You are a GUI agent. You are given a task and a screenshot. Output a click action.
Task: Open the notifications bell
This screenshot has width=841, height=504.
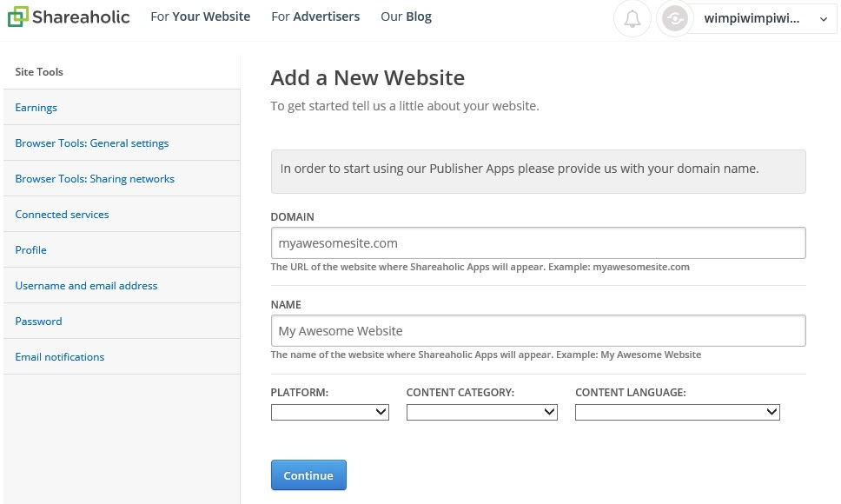click(632, 19)
